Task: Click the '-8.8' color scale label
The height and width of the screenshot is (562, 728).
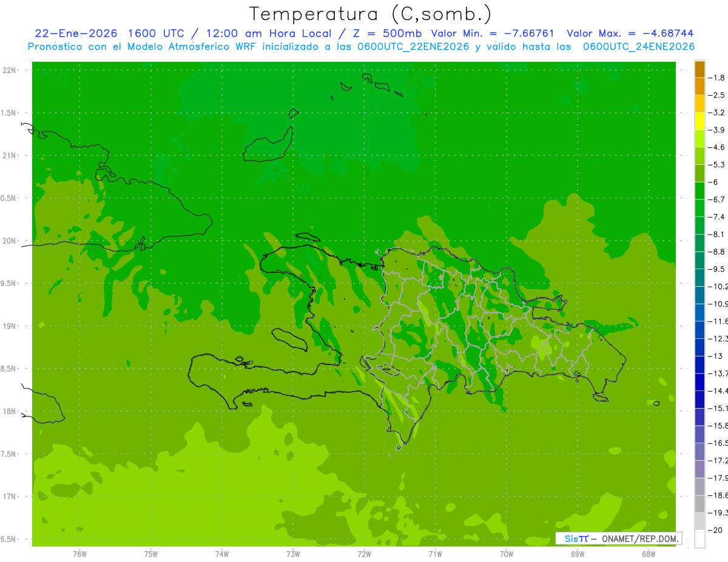Action: (x=716, y=252)
